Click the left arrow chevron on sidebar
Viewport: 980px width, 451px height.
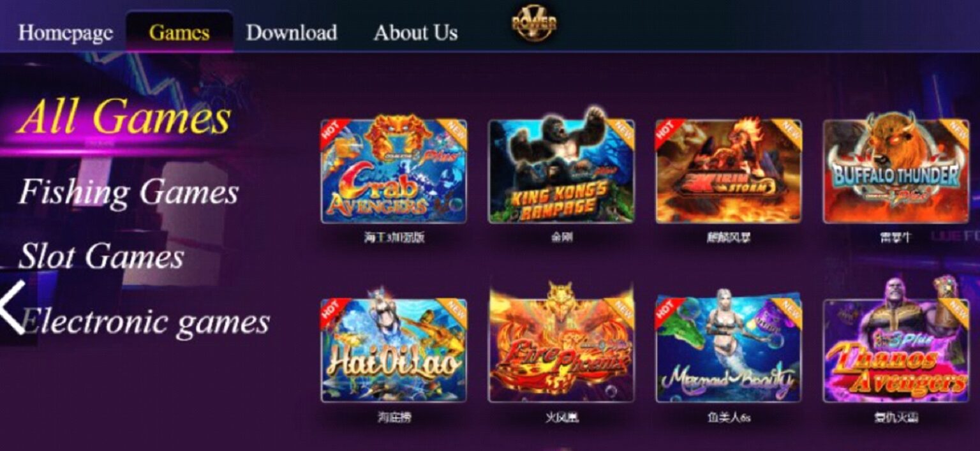[x=13, y=307]
